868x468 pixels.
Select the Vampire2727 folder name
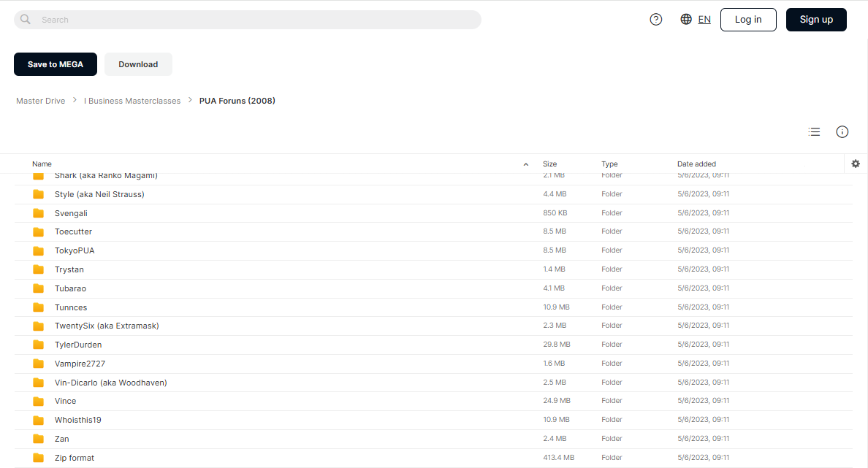tap(80, 364)
